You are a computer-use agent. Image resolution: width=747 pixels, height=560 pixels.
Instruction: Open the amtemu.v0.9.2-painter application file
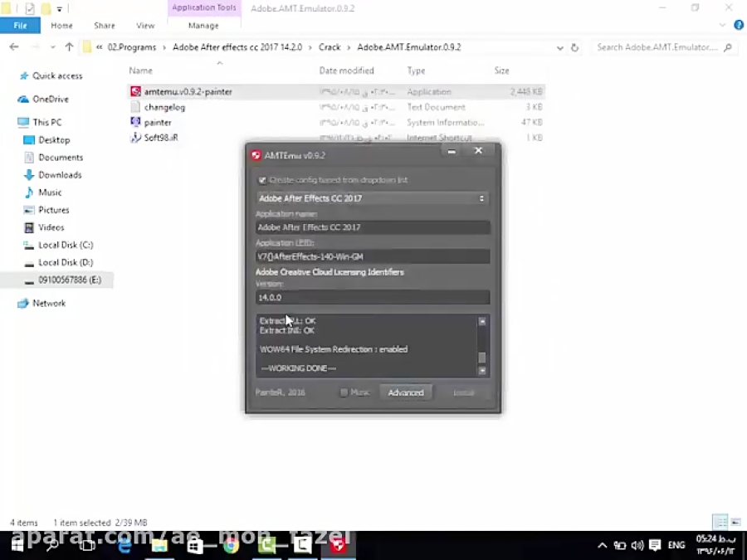[188, 91]
